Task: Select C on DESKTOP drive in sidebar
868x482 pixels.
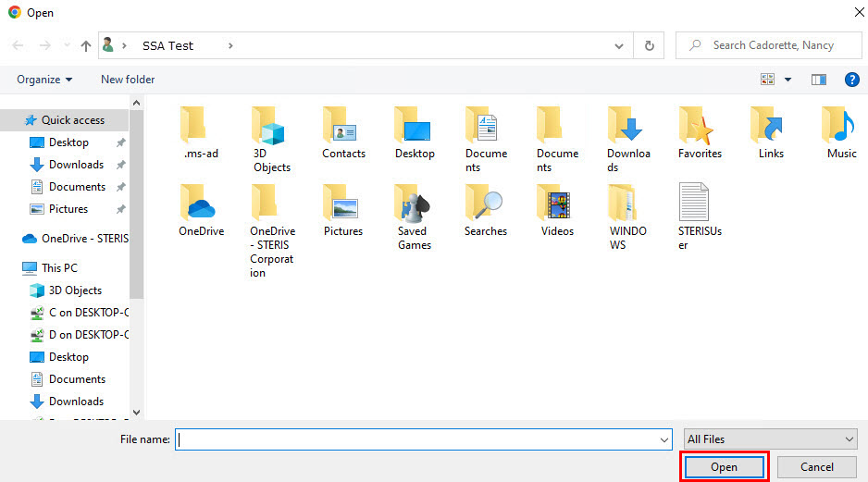Action: click(79, 312)
